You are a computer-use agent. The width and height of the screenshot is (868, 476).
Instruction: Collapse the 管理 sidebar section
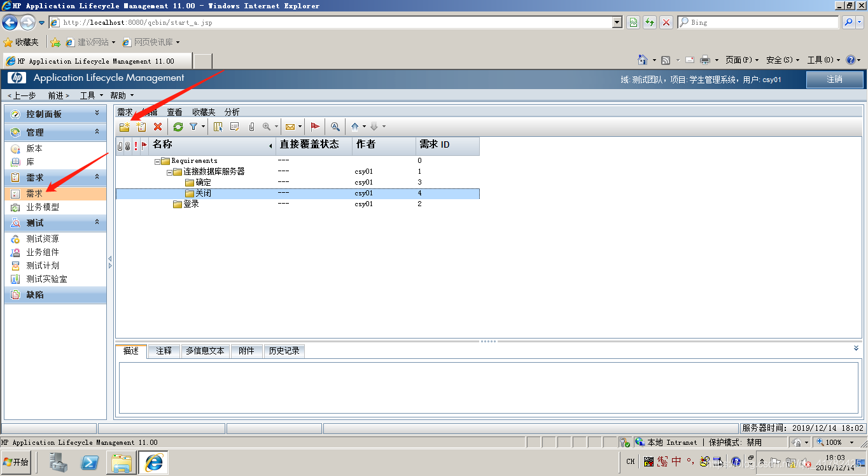[97, 132]
